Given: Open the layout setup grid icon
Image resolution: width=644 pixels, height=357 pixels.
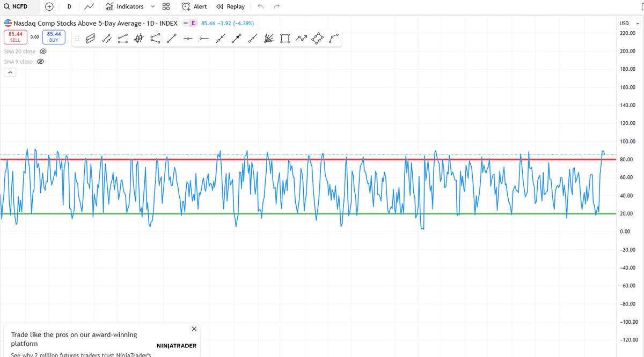Looking at the screenshot, I should click(x=166, y=6).
